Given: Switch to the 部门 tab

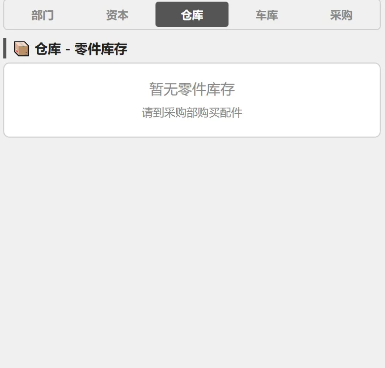Looking at the screenshot, I should click(x=43, y=15).
